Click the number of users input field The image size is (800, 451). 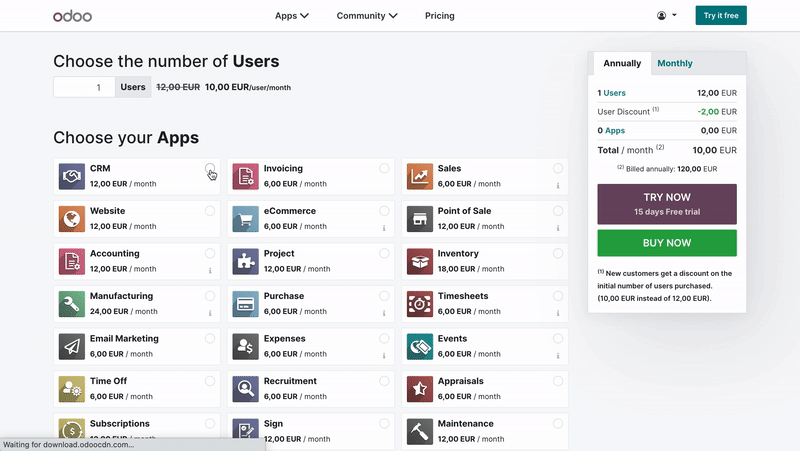84,87
